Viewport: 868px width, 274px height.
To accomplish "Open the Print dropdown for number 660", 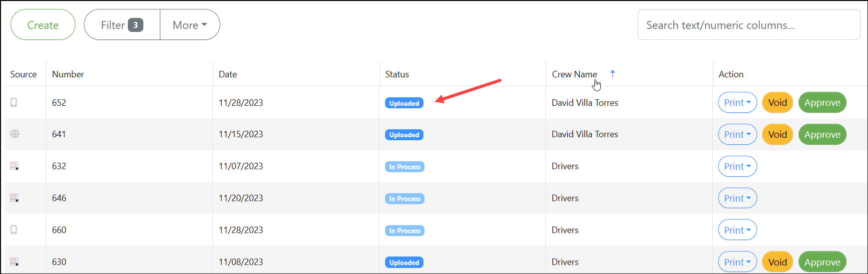I will (x=737, y=230).
